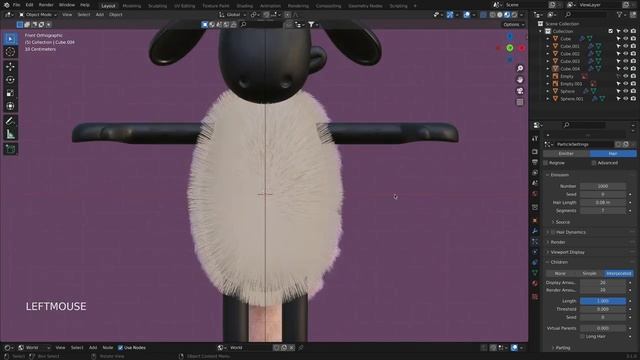Switch perspective/orthographic grid icon

click(520, 102)
